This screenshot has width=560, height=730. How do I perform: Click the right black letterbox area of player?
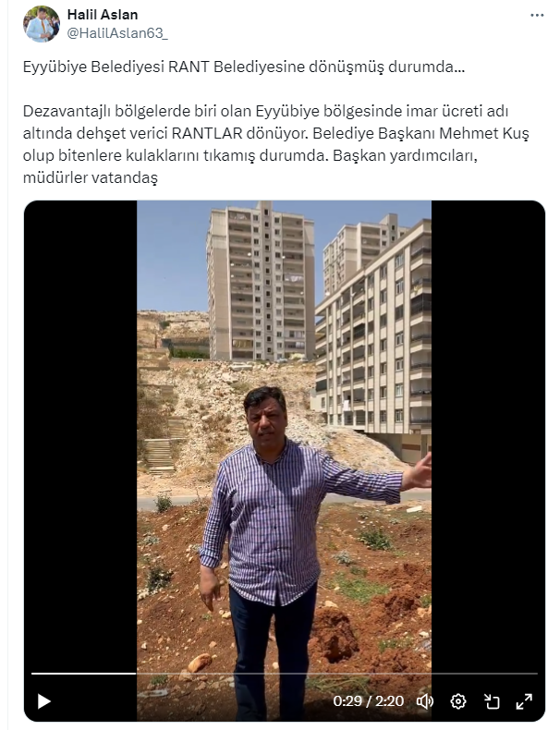pyautogui.click(x=488, y=433)
